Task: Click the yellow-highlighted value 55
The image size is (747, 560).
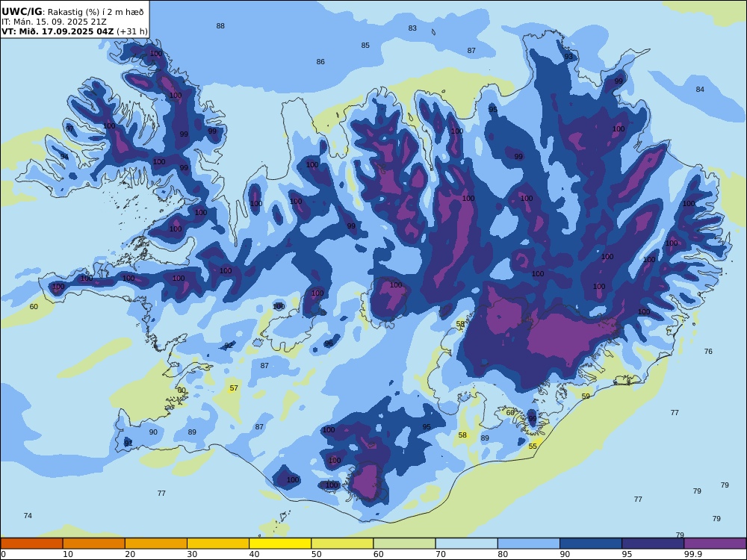Action: click(x=533, y=447)
